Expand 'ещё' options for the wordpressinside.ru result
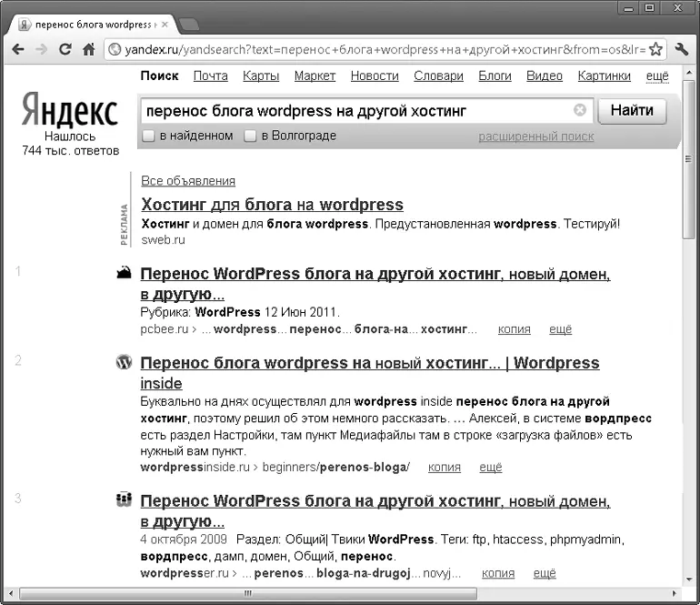Screen dimensions: 700x605 (x=491, y=468)
